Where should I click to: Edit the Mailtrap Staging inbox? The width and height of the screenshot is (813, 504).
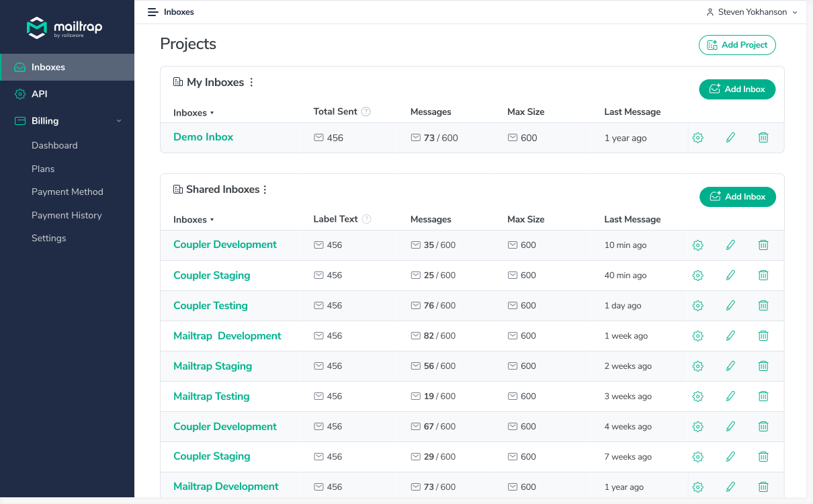point(731,366)
